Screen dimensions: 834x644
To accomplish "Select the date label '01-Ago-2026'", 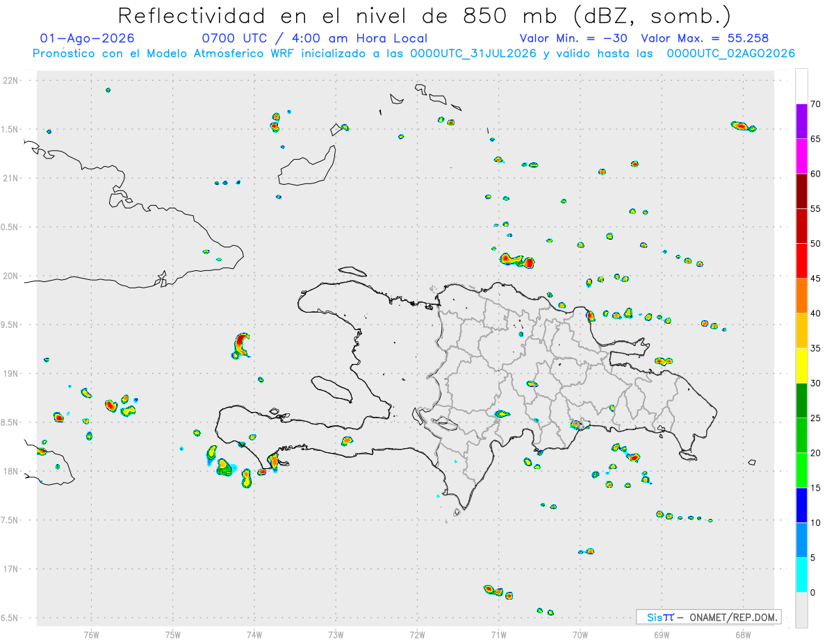I will (88, 38).
